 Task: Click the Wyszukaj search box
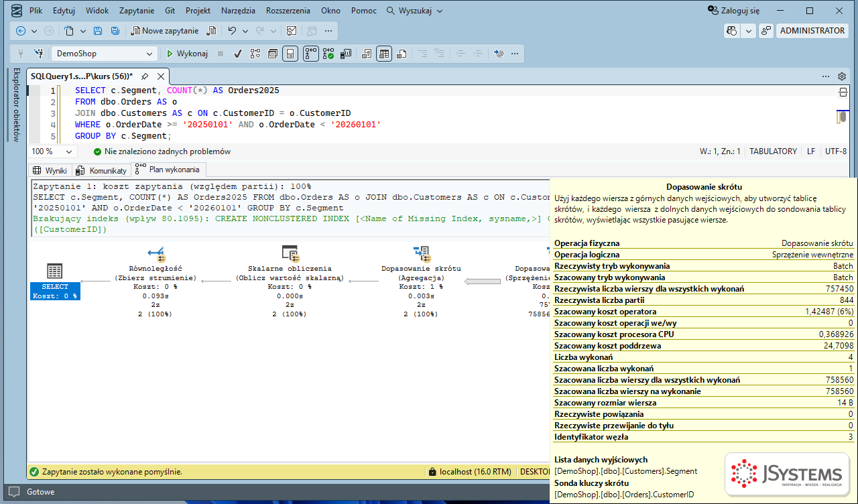416,11
